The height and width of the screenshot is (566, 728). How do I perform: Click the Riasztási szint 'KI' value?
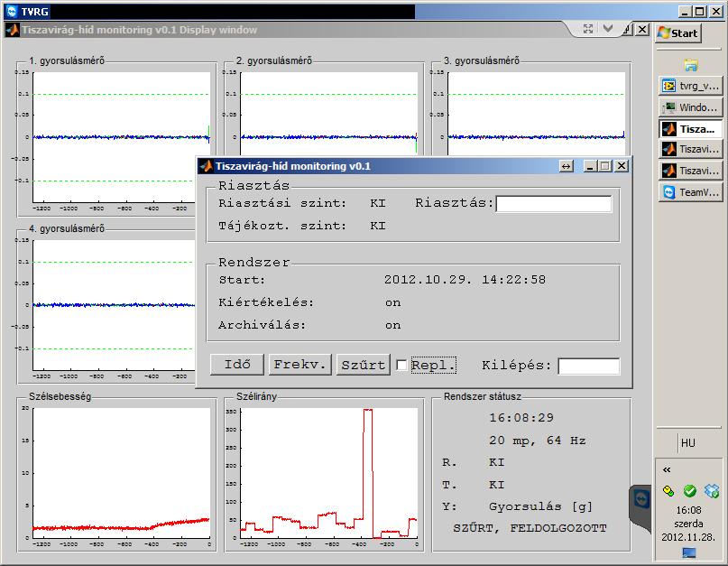(378, 203)
